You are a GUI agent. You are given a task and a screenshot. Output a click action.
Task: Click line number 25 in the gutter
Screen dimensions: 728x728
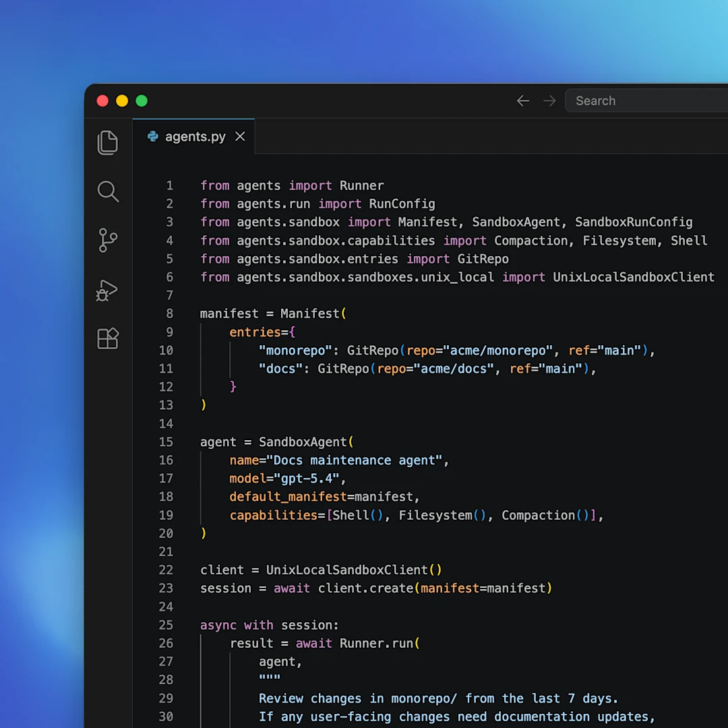pos(166,626)
